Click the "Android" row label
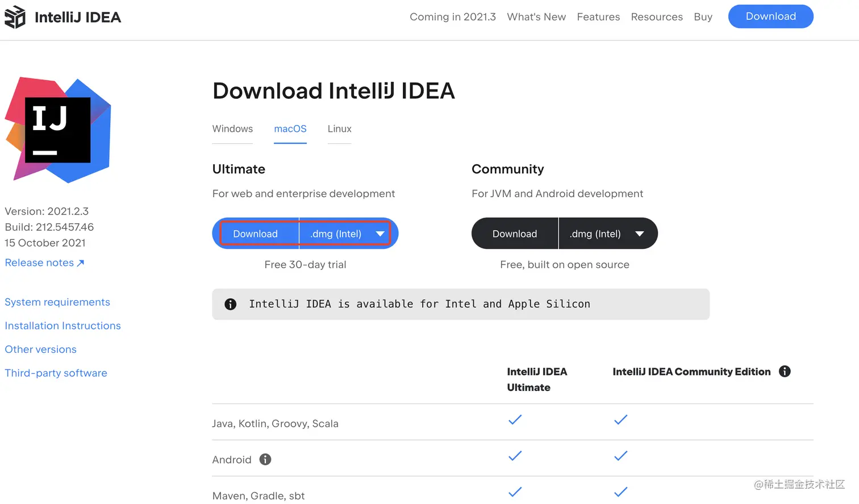This screenshot has height=504, width=859. (232, 460)
